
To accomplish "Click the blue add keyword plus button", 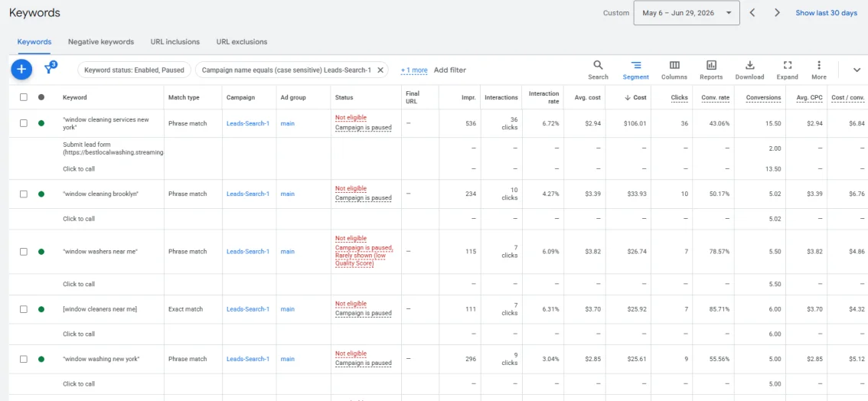I will (21, 69).
